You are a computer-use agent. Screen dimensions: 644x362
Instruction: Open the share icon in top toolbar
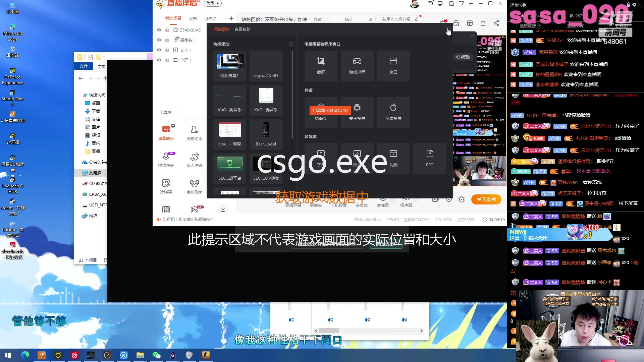496,23
